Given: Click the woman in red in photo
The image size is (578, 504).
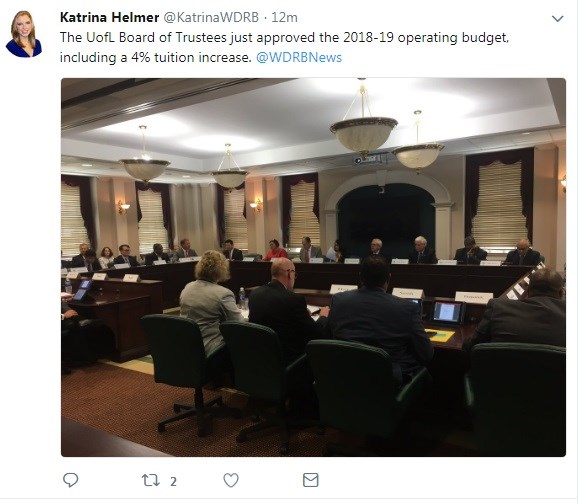Looking at the screenshot, I should click(x=275, y=251).
